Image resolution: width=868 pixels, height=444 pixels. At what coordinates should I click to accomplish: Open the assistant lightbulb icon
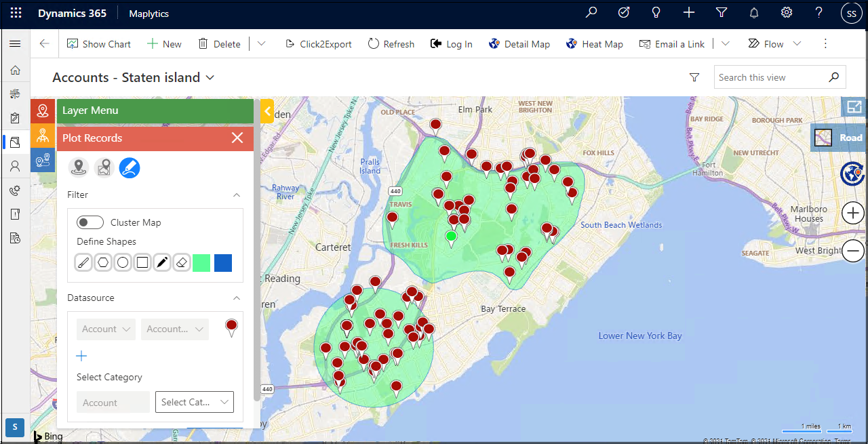pos(656,13)
